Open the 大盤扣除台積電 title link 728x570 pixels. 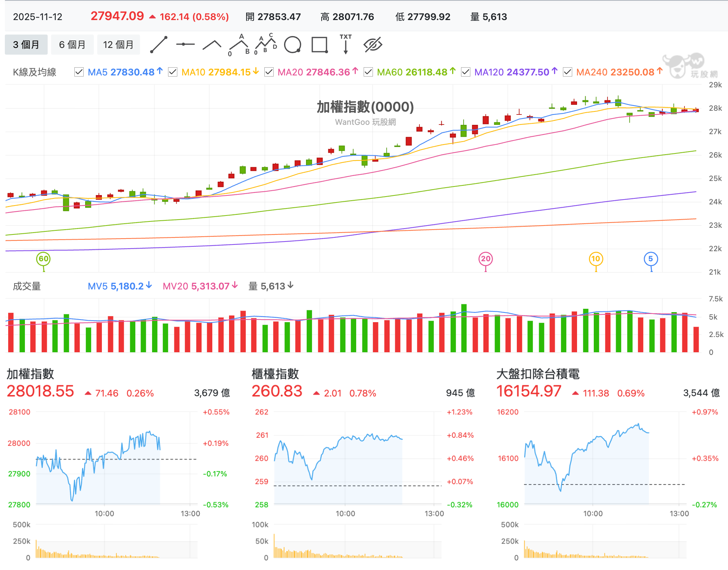coord(538,374)
